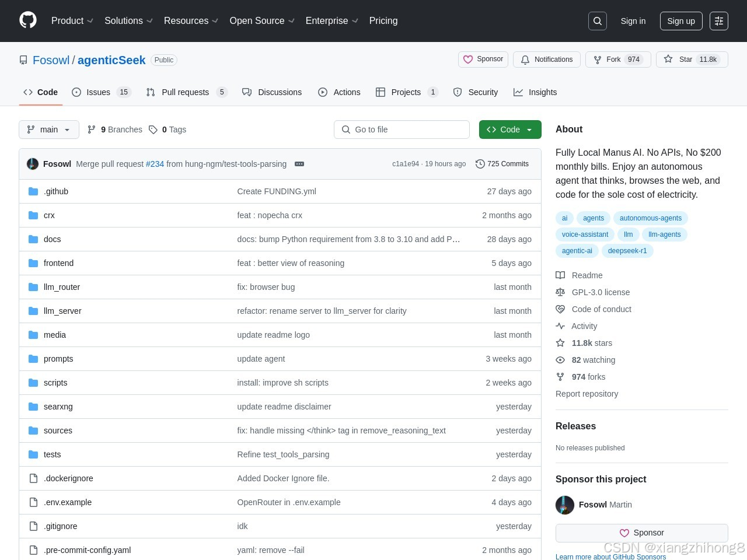The height and width of the screenshot is (560, 747).
Task: Click the repository icon before Fosowl
Action: (23, 60)
